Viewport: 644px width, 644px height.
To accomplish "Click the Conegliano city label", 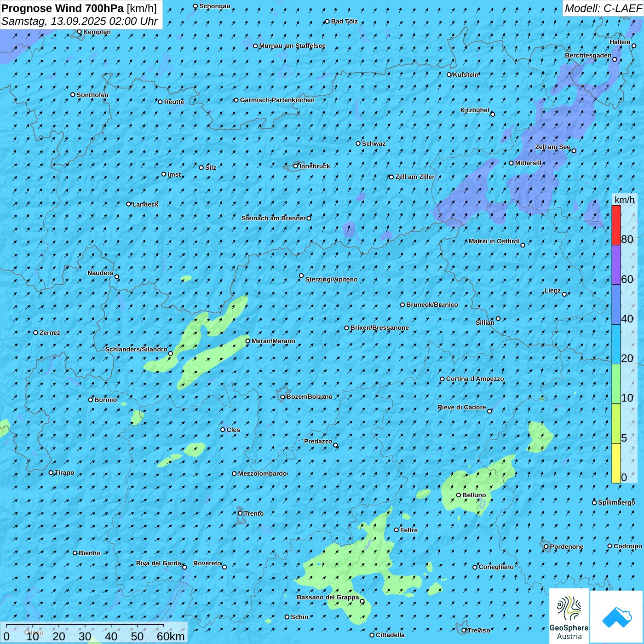I will pyautogui.click(x=496, y=567).
